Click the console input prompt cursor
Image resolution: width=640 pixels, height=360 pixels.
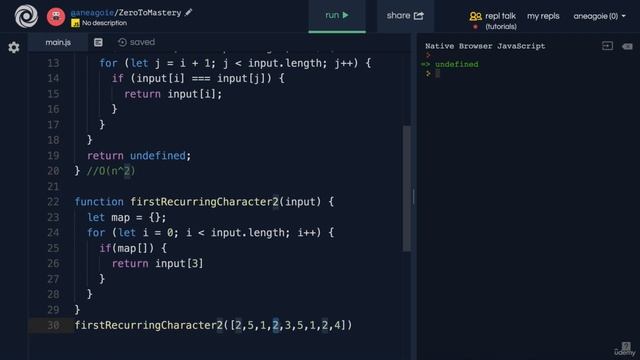pos(438,73)
